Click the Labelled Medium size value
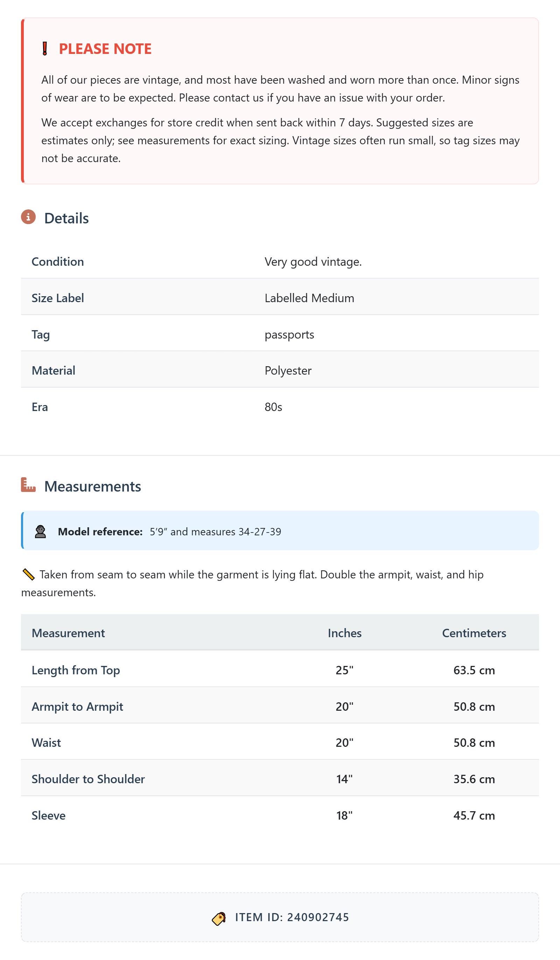Screen dimensions: 560x960 (x=309, y=298)
